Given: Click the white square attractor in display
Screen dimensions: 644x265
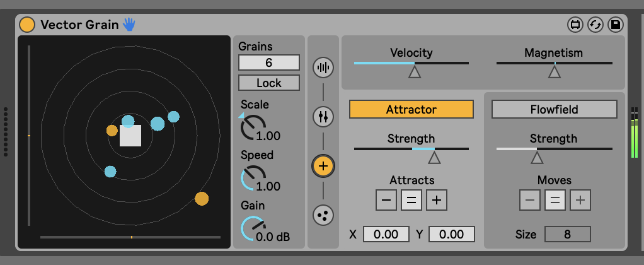Looking at the screenshot, I should coord(130,136).
